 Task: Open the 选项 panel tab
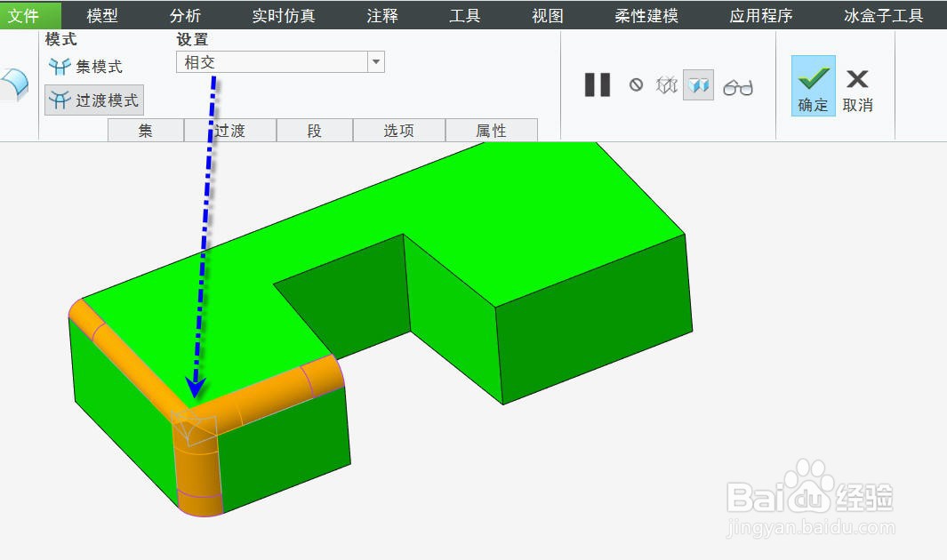pyautogui.click(x=399, y=131)
